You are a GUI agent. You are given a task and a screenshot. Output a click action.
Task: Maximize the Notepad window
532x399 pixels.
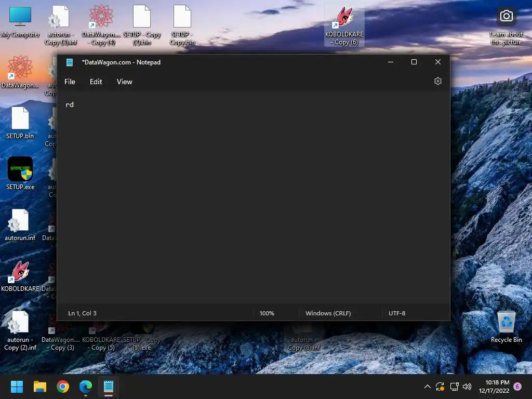[414, 62]
